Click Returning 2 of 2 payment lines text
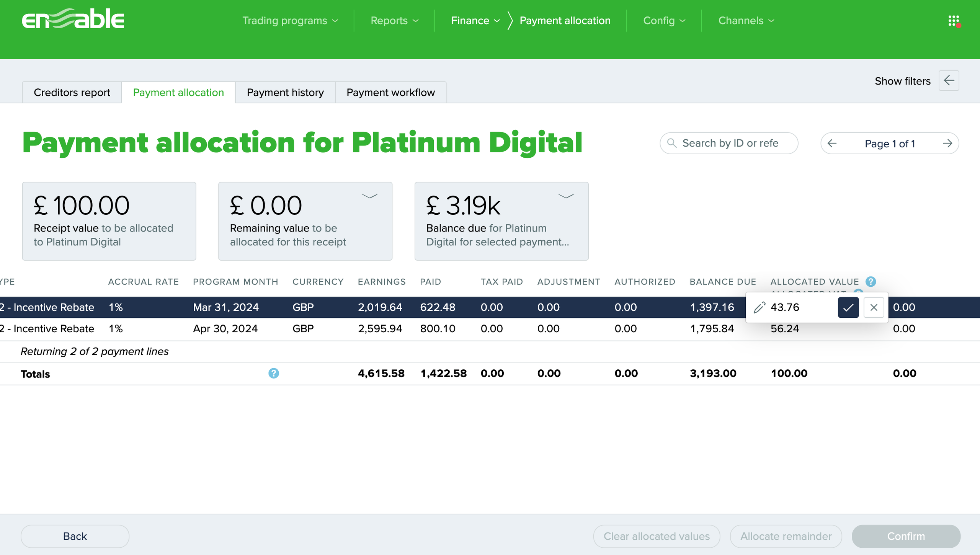The image size is (980, 555). pos(95,351)
